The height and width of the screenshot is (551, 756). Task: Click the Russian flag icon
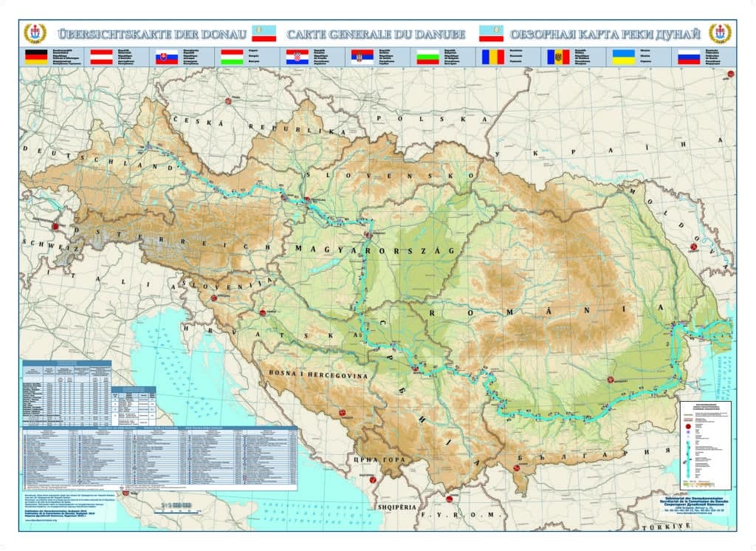[689, 57]
